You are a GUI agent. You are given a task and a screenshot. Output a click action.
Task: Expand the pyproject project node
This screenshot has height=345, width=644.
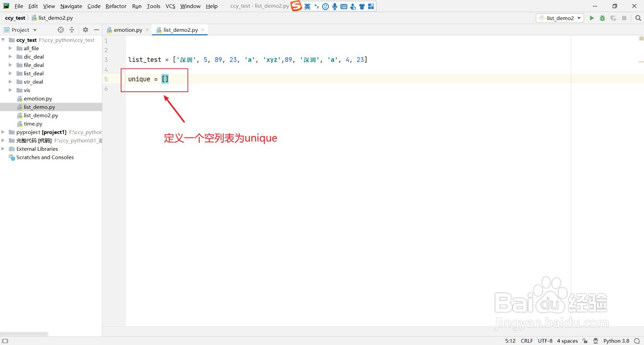tap(3, 132)
